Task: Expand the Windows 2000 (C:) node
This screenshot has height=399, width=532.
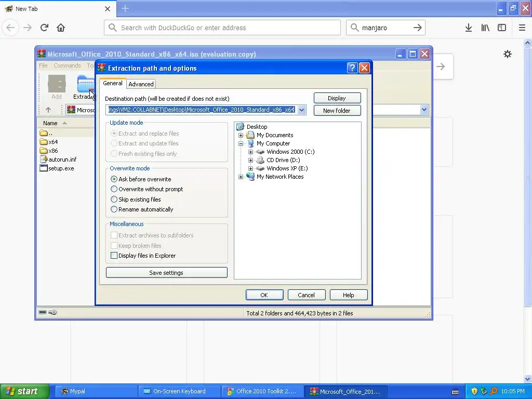Action: [250, 152]
